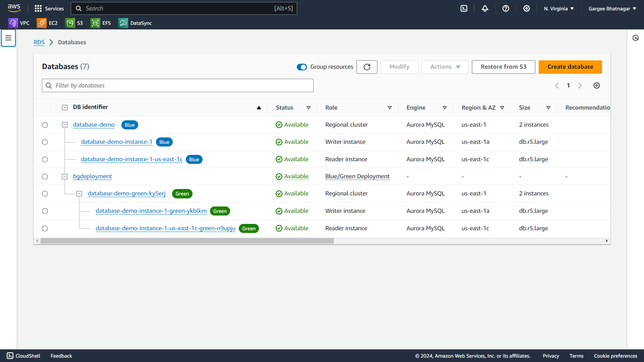The width and height of the screenshot is (644, 362).
Task: Click the horizontal table scrollbar
Action: click(x=187, y=241)
